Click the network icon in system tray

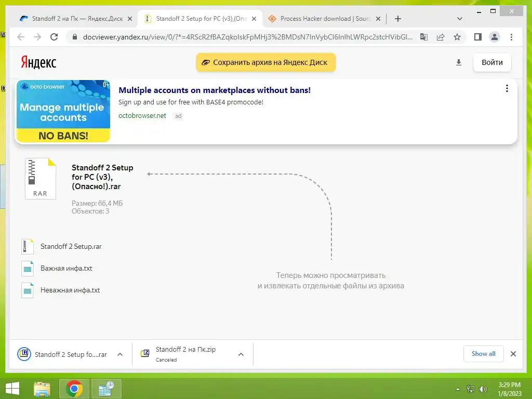(x=471, y=389)
